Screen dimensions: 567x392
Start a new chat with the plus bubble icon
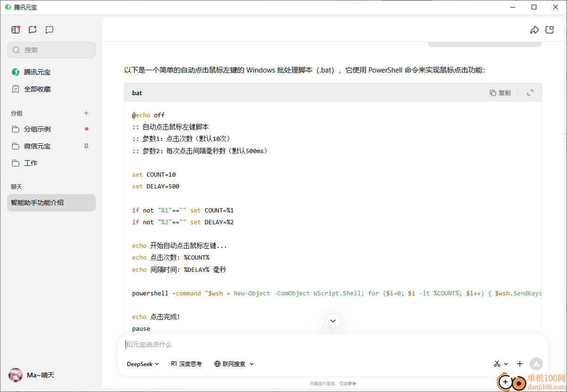point(33,30)
